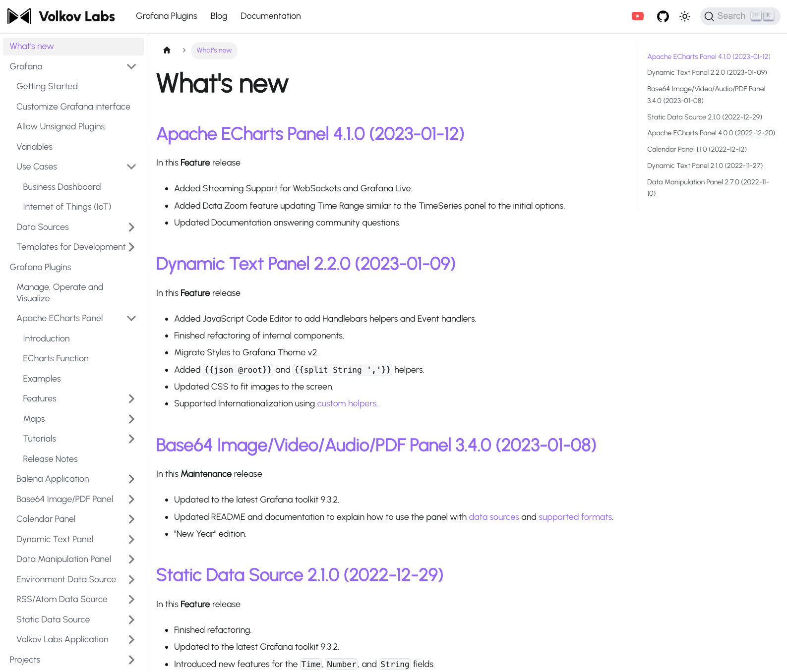Expand the Base64 Image/PDF Panel chevron
Viewport: 787px width, 672px height.
tap(131, 499)
